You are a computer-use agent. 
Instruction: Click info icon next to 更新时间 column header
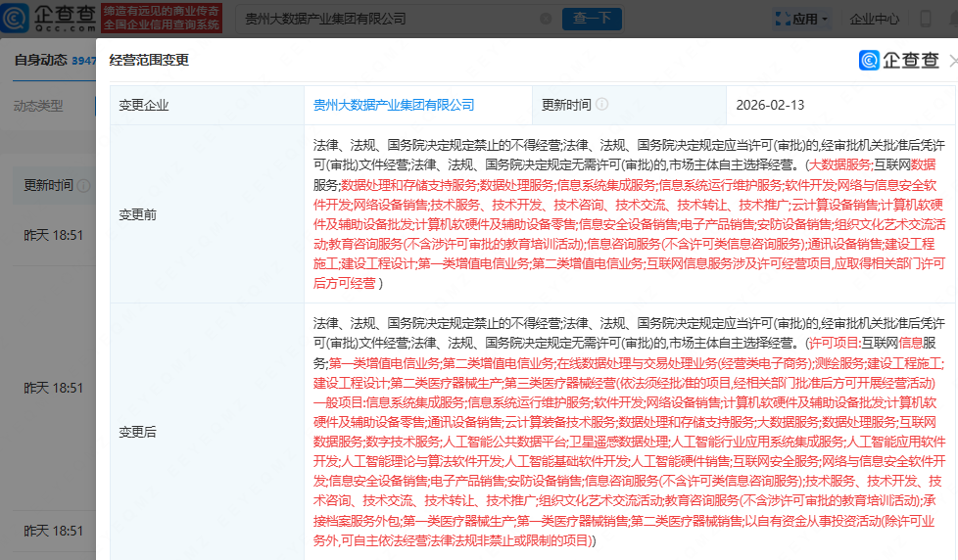coord(84,186)
